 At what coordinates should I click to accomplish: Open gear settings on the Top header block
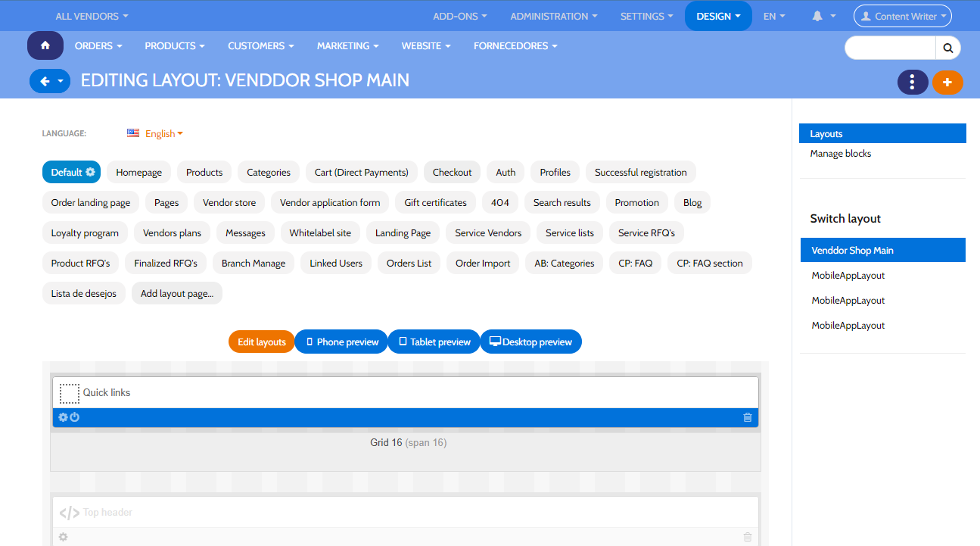coord(64,536)
